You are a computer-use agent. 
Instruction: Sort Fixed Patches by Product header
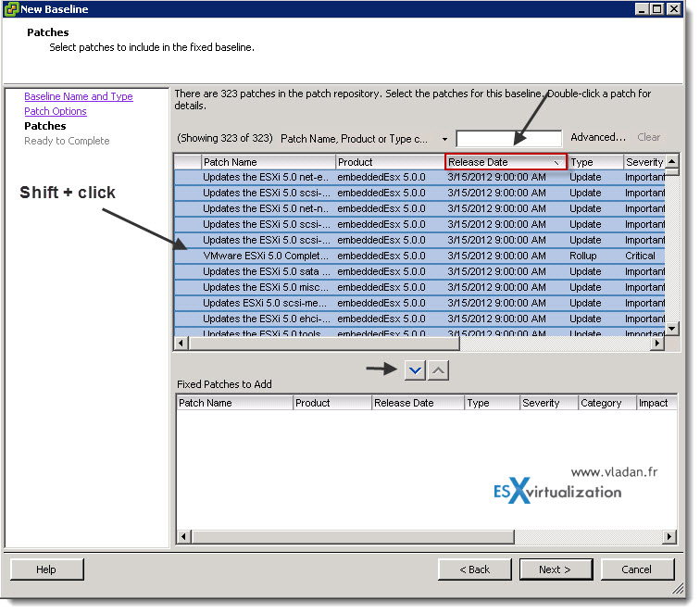click(332, 403)
